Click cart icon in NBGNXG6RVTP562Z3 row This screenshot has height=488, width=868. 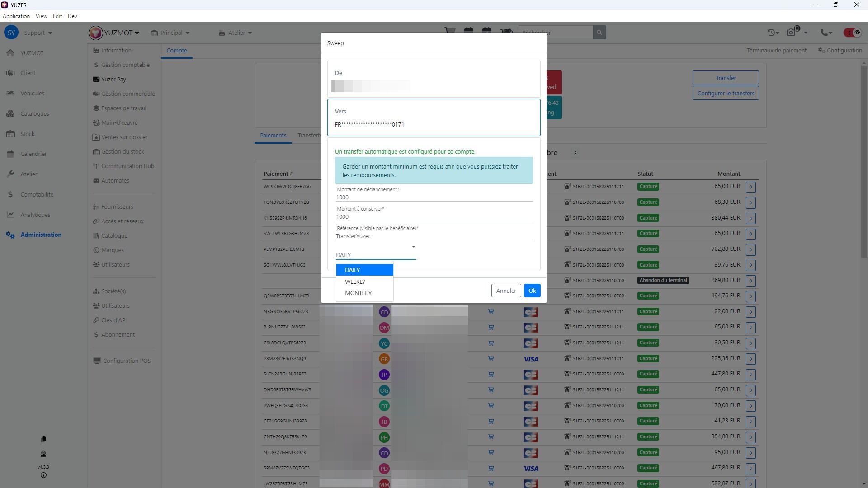coord(491,312)
